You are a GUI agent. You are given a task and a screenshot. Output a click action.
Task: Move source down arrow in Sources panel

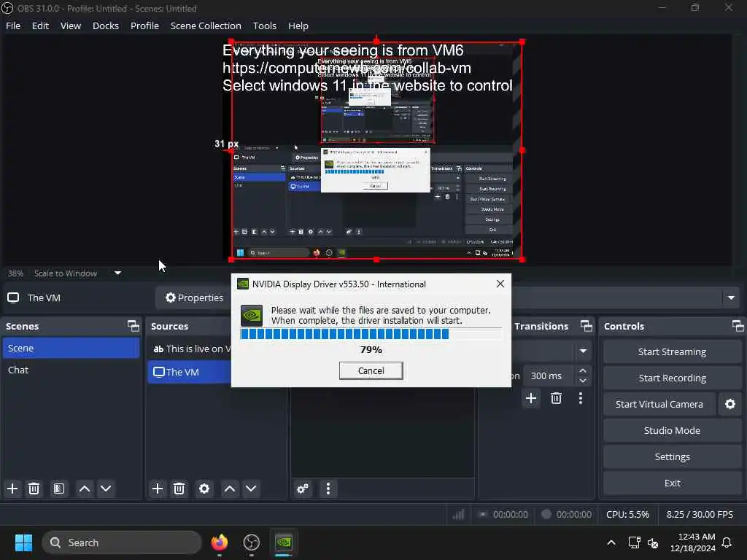pos(251,489)
